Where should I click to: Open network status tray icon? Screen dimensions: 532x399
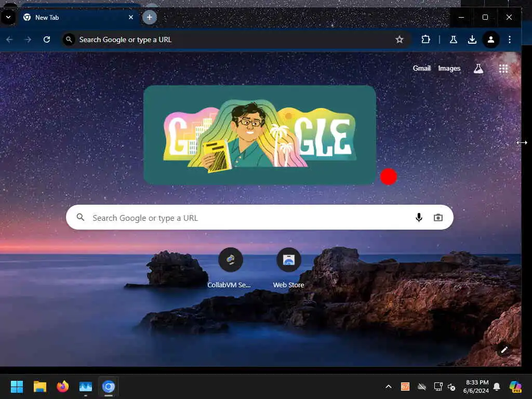tap(438, 387)
